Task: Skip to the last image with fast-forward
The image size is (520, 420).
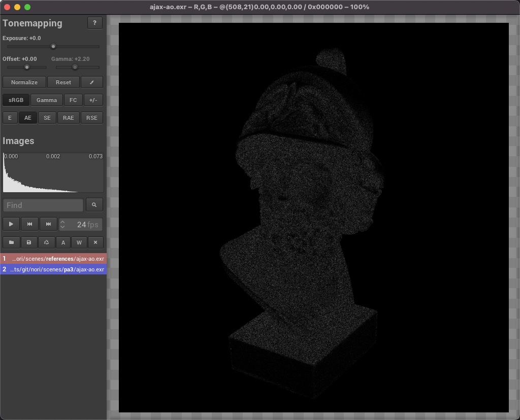Action: tap(48, 224)
